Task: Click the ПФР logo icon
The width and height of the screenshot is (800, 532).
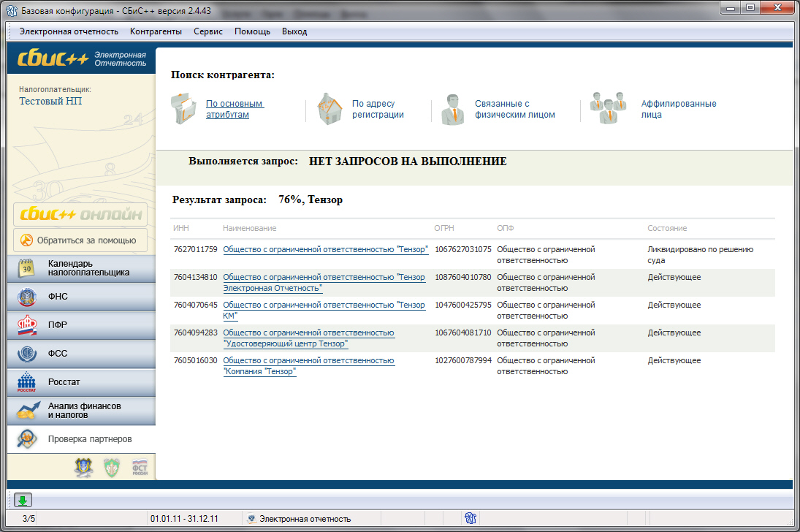Action: (27, 325)
